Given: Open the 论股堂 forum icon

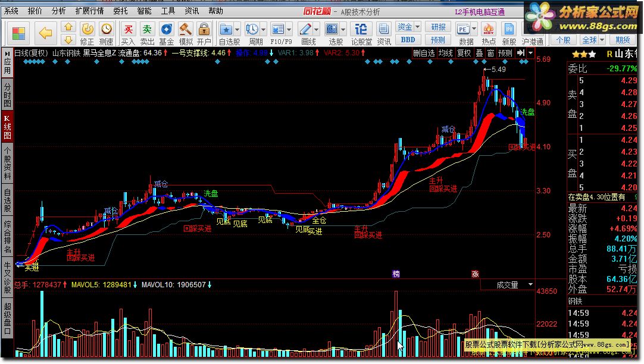Looking at the screenshot, I should click(x=361, y=29).
